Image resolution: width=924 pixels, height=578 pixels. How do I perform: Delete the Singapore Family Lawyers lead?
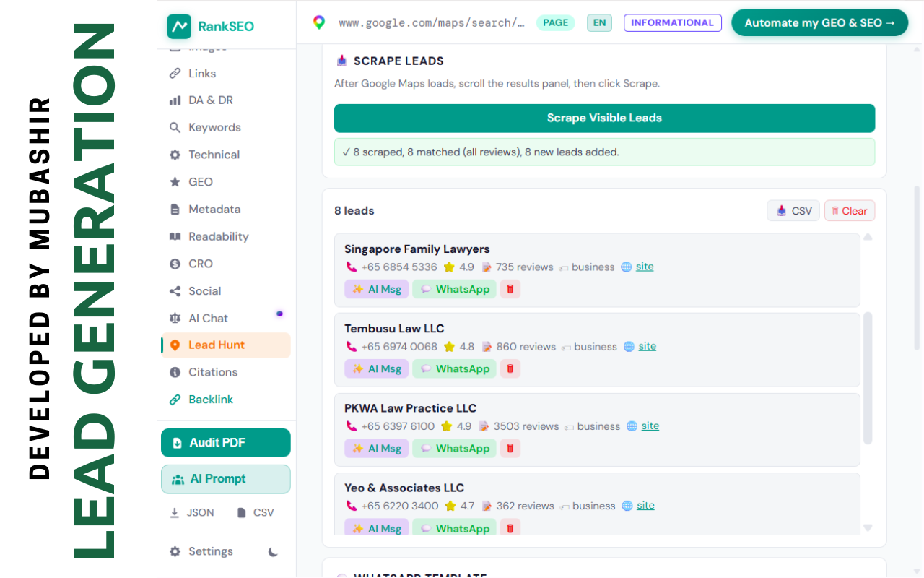tap(510, 289)
